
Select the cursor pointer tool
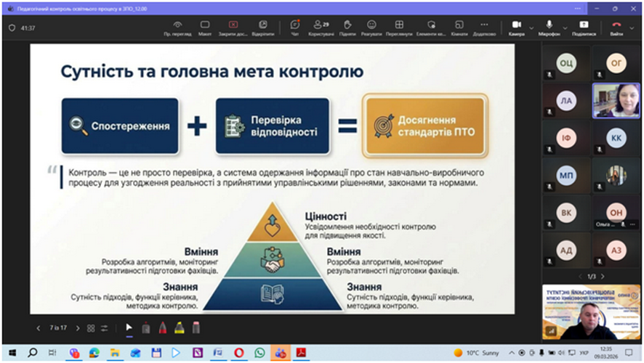pos(129,328)
